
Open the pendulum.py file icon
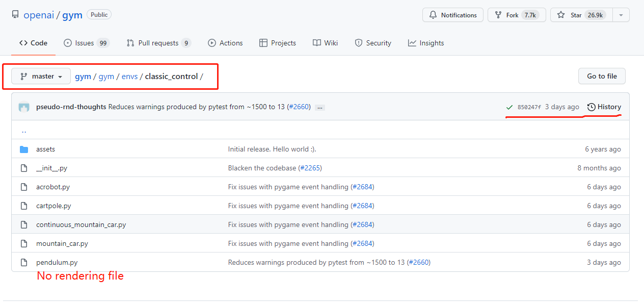click(x=23, y=262)
